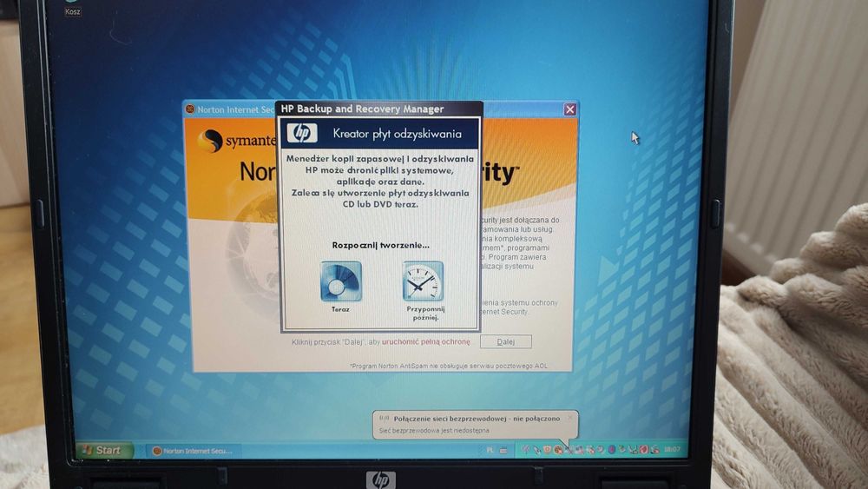Click the Norton AntiSpam AOL footnote text
The image size is (868, 489).
(449, 366)
